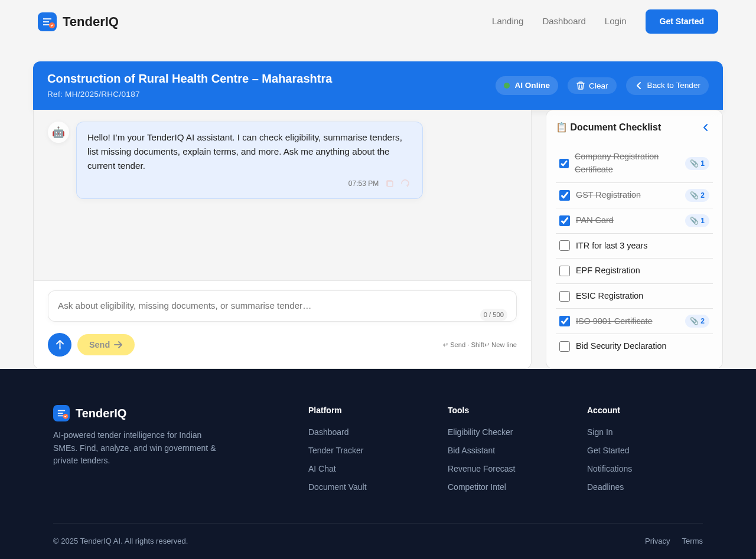Open the Landing nav item
The width and height of the screenshot is (756, 559).
tap(508, 21)
